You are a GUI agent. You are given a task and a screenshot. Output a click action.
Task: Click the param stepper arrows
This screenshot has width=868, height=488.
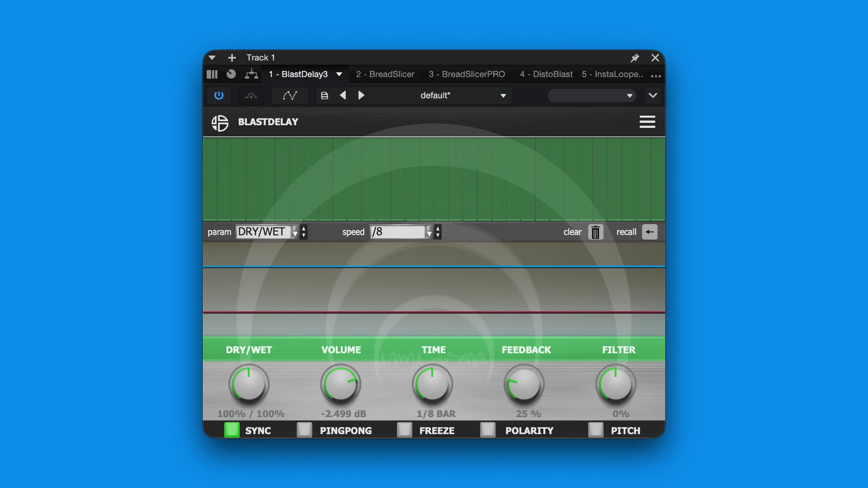[x=304, y=232]
